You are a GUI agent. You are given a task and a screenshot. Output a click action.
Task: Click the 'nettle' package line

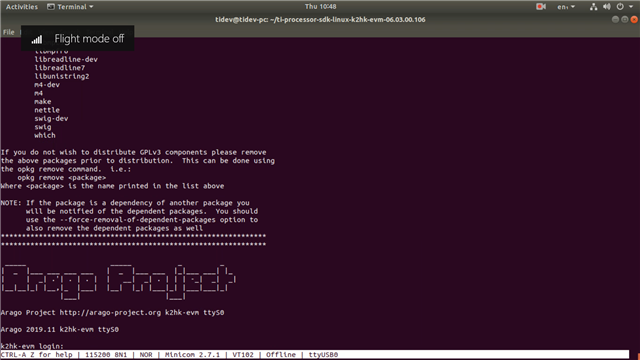[x=47, y=110]
